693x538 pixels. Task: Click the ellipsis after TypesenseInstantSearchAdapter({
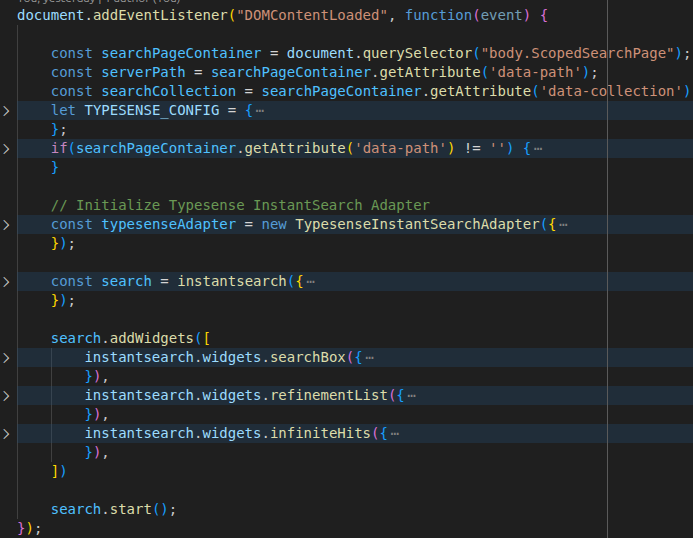coord(564,224)
